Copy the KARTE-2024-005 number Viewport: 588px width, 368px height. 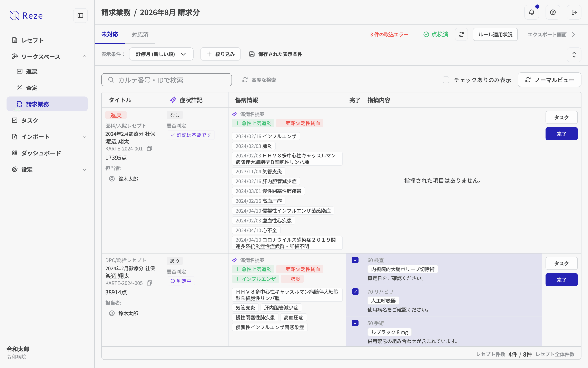pyautogui.click(x=149, y=283)
